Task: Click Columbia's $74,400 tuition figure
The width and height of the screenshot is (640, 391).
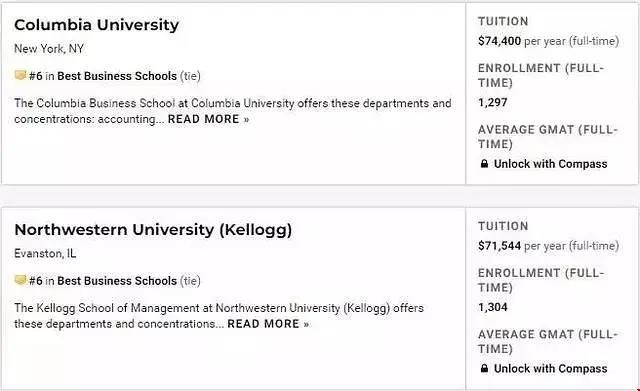Action: (x=499, y=41)
